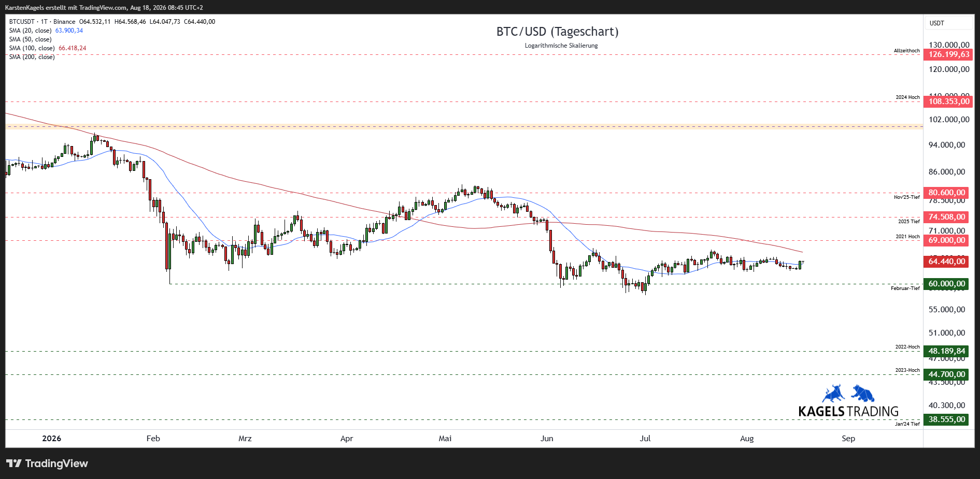Open the USDT currency selector
Image resolution: width=980 pixels, height=479 pixels.
click(948, 23)
